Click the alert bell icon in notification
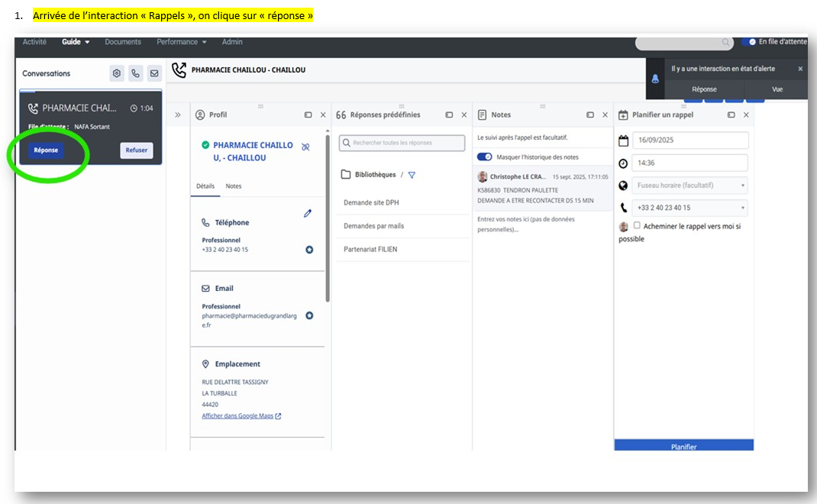 coord(655,79)
